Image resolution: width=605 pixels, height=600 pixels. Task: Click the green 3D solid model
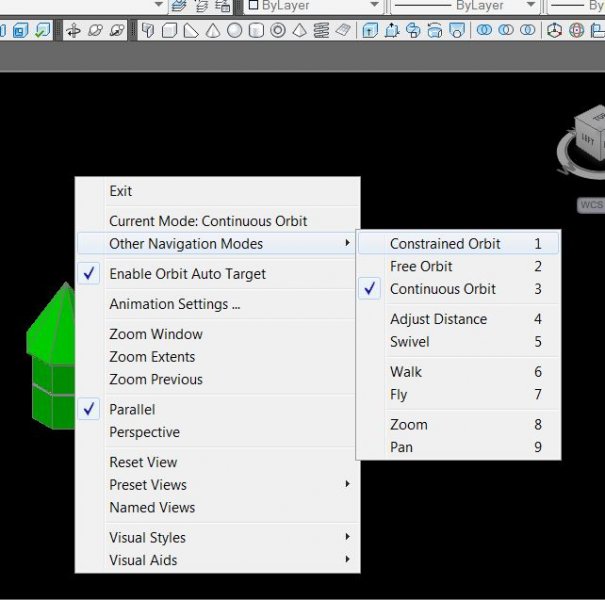[50, 355]
